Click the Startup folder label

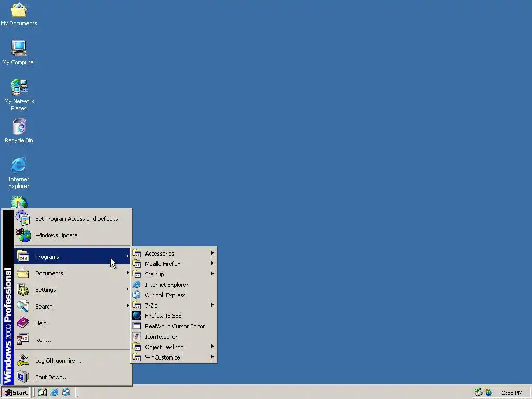click(x=154, y=274)
